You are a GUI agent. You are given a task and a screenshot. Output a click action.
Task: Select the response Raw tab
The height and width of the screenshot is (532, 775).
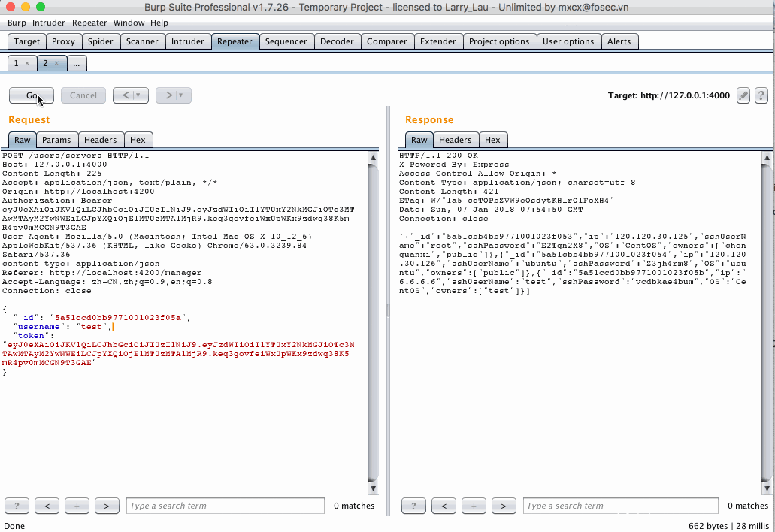tap(419, 140)
